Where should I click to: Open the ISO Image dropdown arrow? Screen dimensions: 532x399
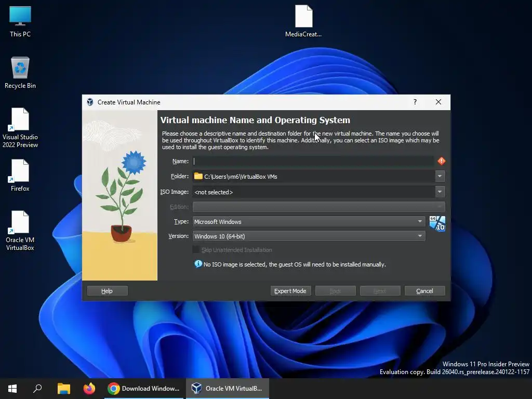[440, 192]
